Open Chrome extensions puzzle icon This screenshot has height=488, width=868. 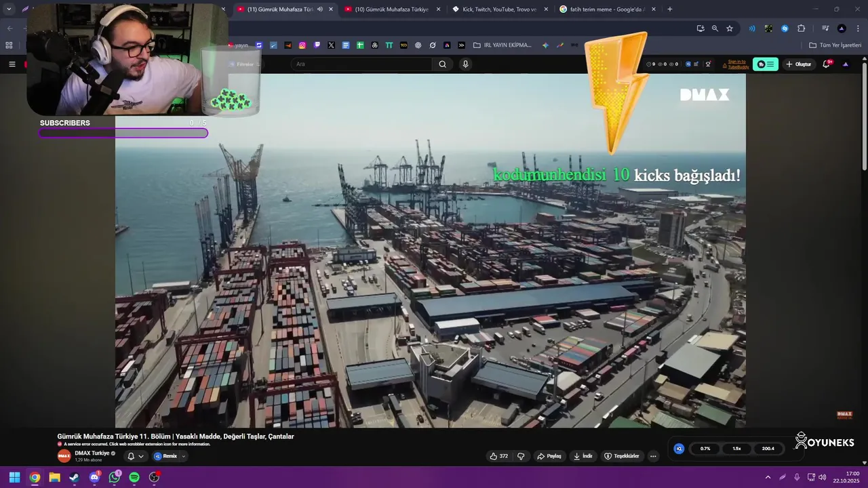coord(801,28)
